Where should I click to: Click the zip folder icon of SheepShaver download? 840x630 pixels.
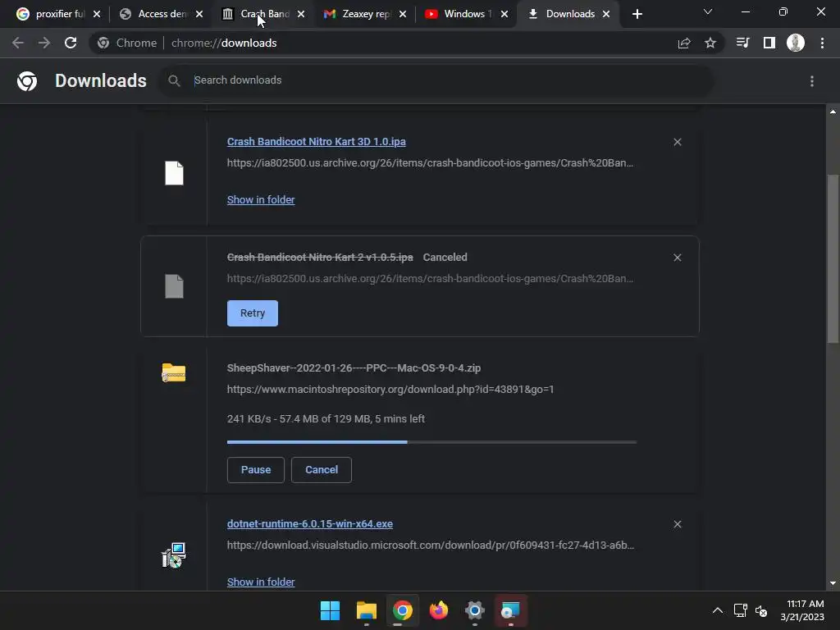[174, 372]
